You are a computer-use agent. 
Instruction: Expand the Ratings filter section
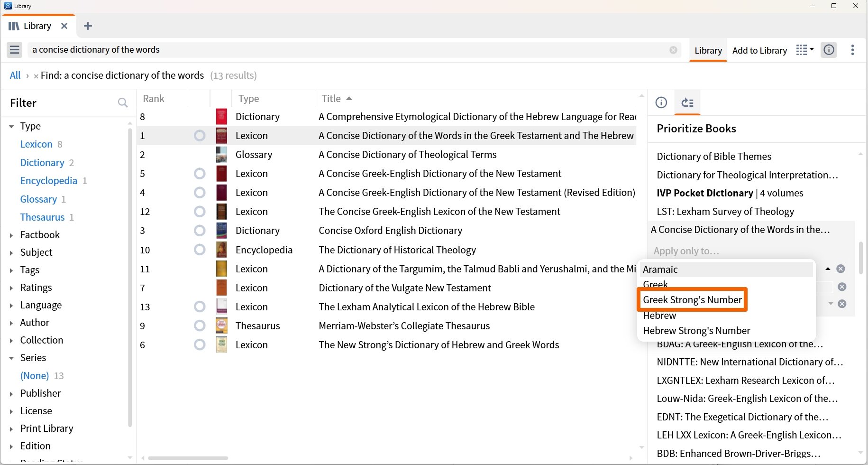(11, 288)
